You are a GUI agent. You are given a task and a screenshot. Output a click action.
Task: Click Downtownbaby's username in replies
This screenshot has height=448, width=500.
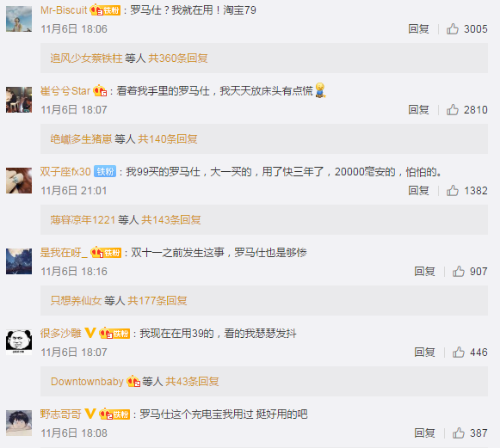pyautogui.click(x=87, y=382)
